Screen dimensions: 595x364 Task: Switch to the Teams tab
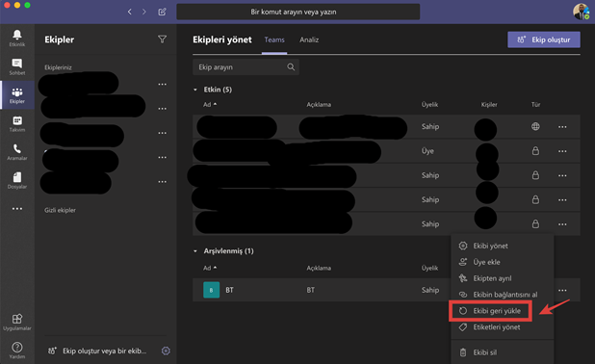274,39
